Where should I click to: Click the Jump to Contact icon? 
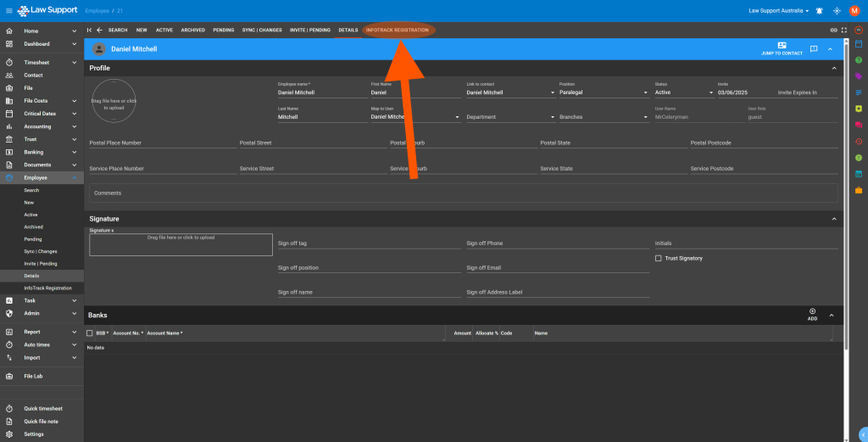(x=782, y=46)
